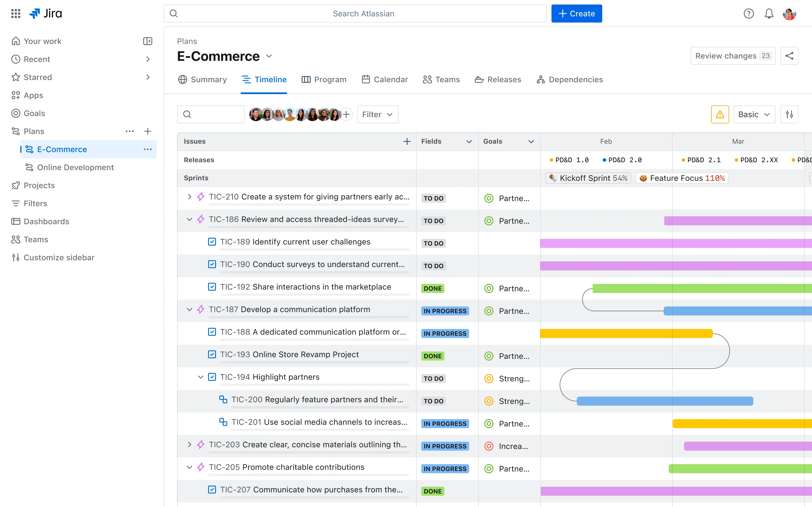Click the warning indicator near the Basic dropdown

[720, 114]
